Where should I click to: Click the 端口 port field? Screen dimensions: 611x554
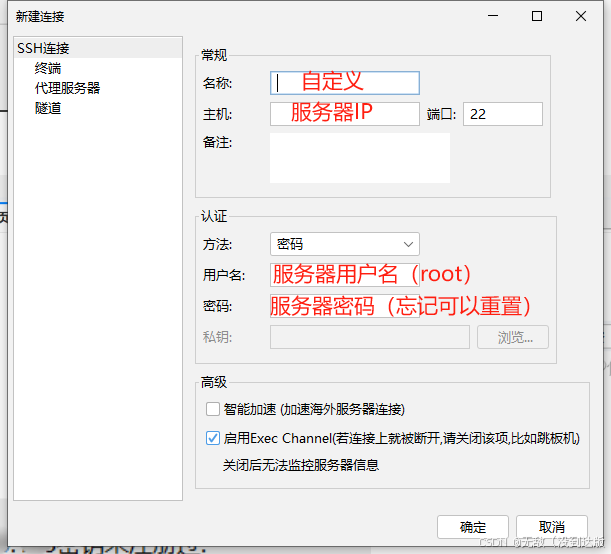coord(502,114)
